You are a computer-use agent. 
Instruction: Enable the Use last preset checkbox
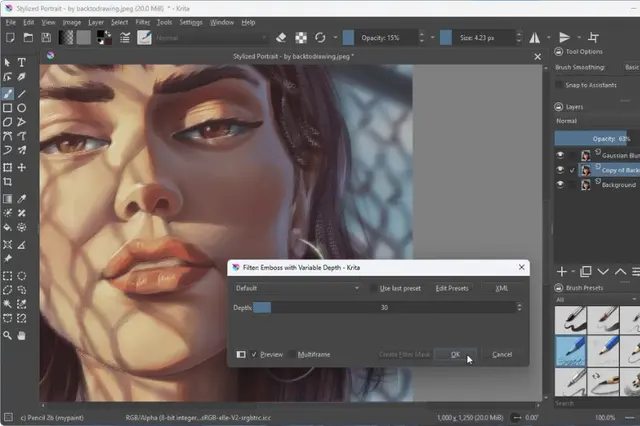pos(373,288)
